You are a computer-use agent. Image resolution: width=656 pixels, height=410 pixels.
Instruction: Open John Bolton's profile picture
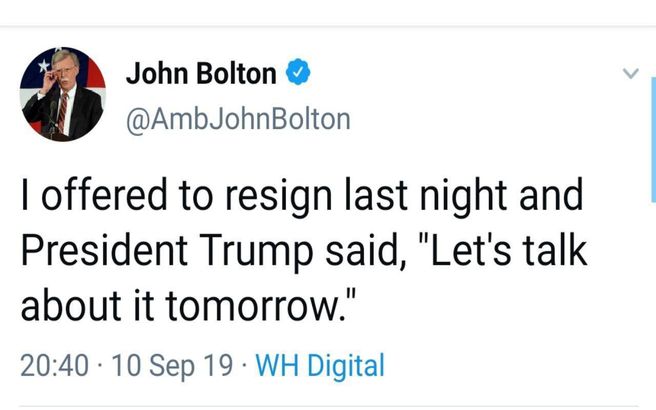63,94
